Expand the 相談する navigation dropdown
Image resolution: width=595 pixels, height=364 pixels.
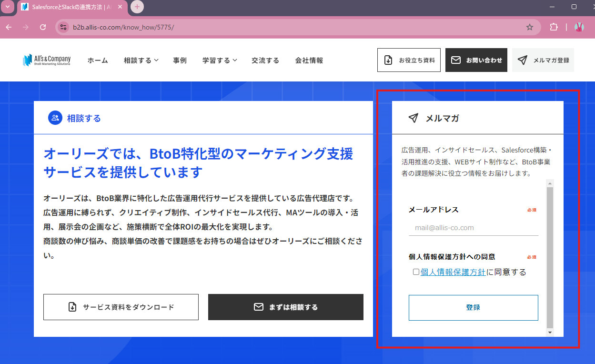click(140, 60)
